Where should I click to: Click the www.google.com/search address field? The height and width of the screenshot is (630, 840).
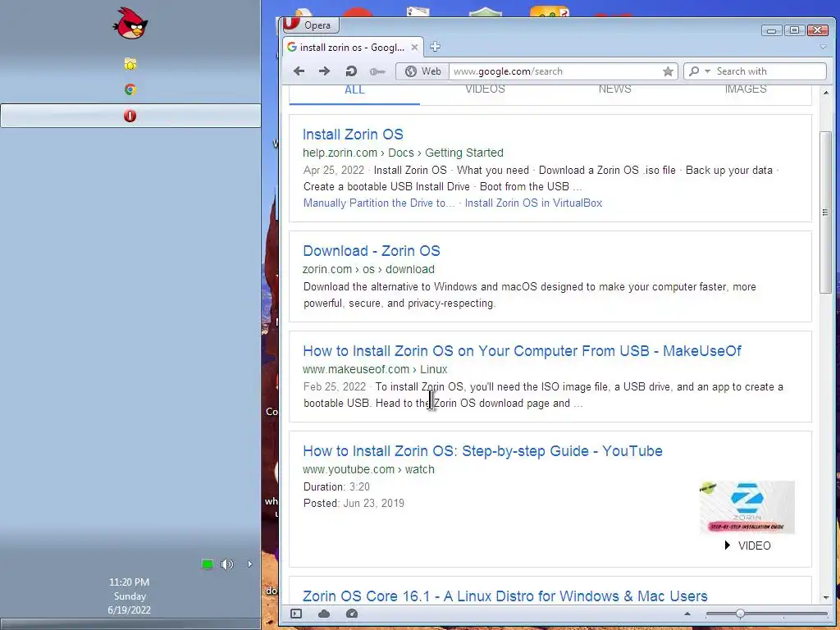click(x=555, y=71)
